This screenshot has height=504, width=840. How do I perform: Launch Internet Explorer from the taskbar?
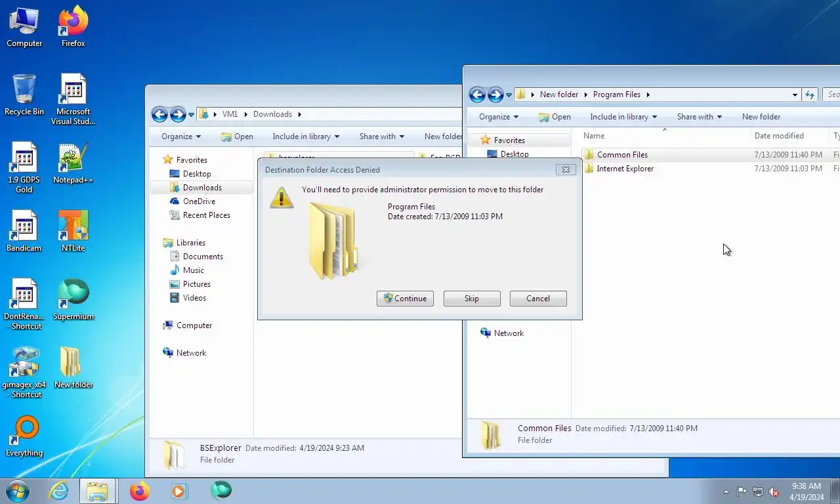pos(59,491)
